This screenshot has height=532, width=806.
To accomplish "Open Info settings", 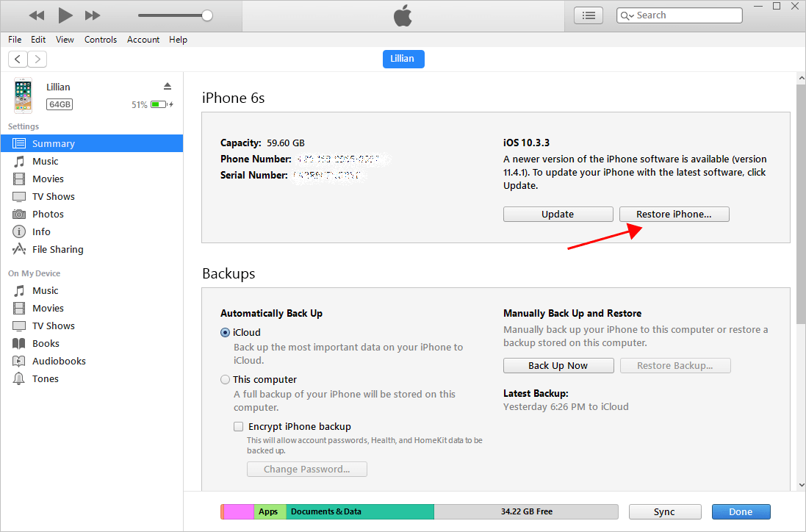I will click(x=92, y=231).
